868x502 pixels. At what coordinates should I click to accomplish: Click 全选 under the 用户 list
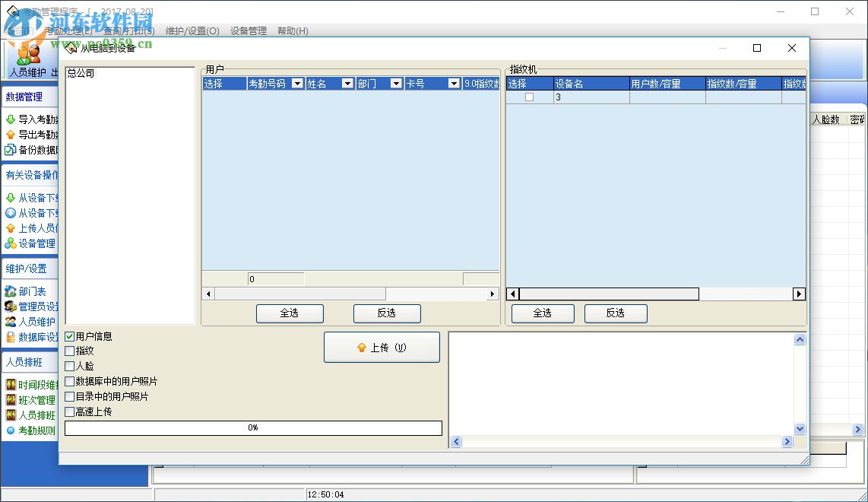click(x=290, y=313)
